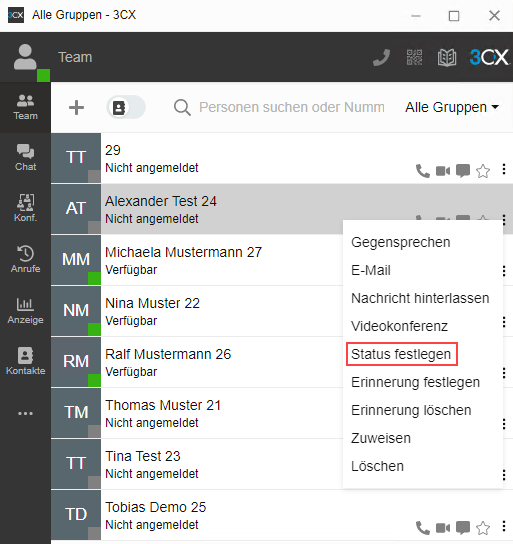Choose Gegensprechen from the context menu
Screen dimensions: 513x544
pyautogui.click(x=401, y=242)
